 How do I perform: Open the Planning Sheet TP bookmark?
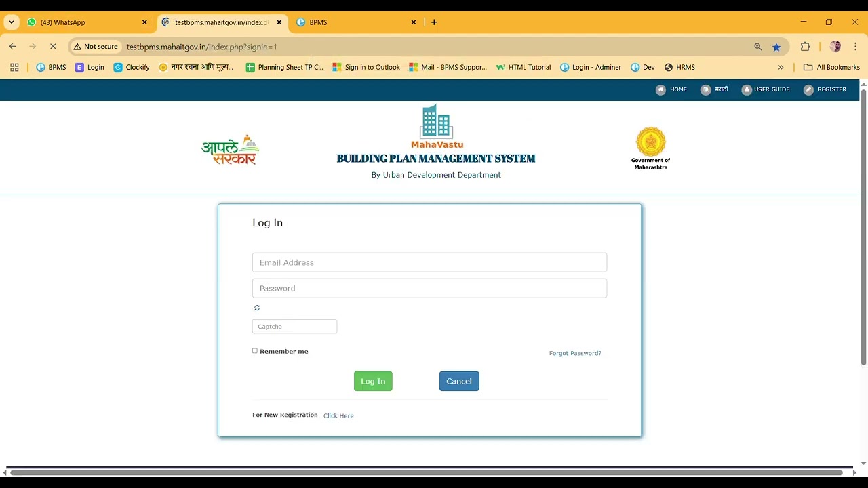click(x=284, y=67)
